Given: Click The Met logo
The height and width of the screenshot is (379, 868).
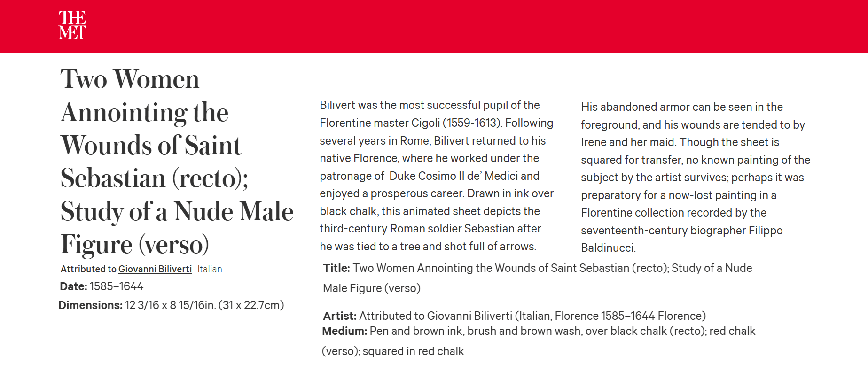Looking at the screenshot, I should (72, 25).
